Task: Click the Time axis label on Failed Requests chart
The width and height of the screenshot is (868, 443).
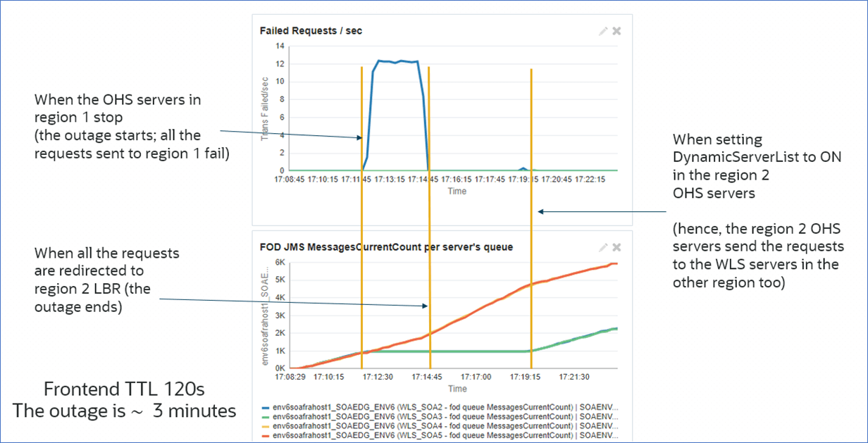Action: pyautogui.click(x=457, y=190)
